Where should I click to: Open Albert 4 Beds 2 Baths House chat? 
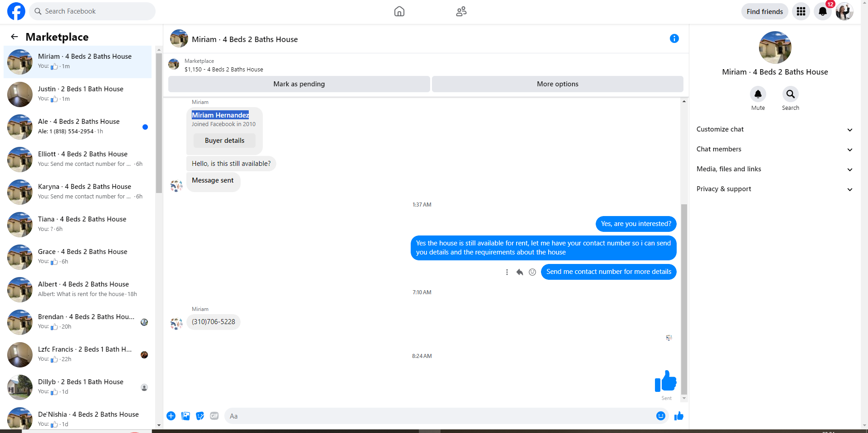[x=78, y=289]
